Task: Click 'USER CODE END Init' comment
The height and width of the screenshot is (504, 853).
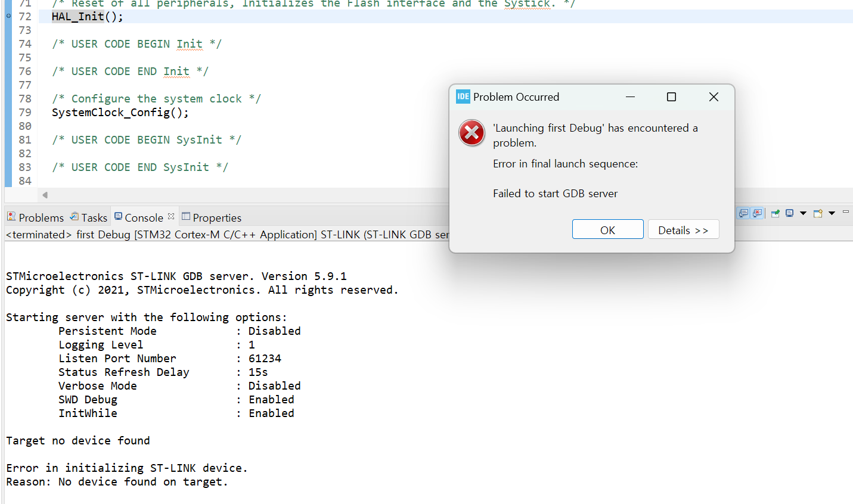Action: pos(130,71)
